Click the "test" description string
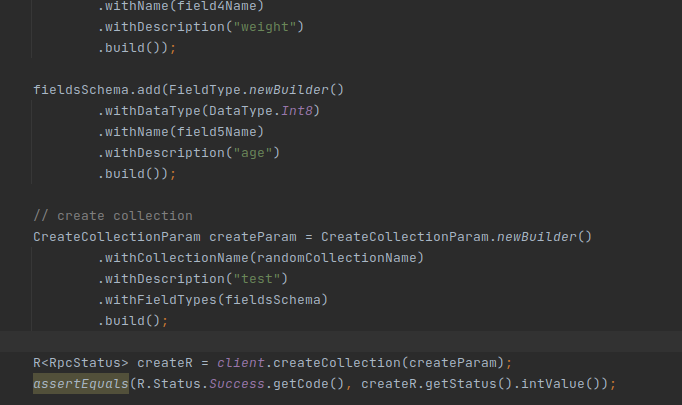The width and height of the screenshot is (682, 405). [257, 279]
